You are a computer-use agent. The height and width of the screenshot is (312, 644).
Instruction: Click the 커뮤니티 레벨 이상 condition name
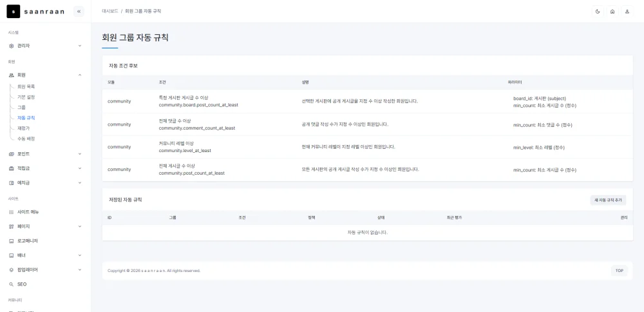[176, 143]
